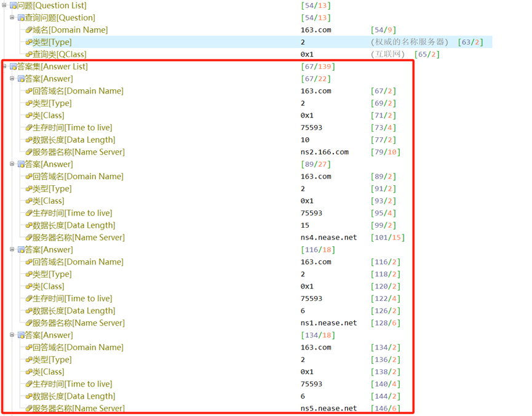Click the Data Length icon with value 15
The height and width of the screenshot is (416, 532).
pos(29,225)
